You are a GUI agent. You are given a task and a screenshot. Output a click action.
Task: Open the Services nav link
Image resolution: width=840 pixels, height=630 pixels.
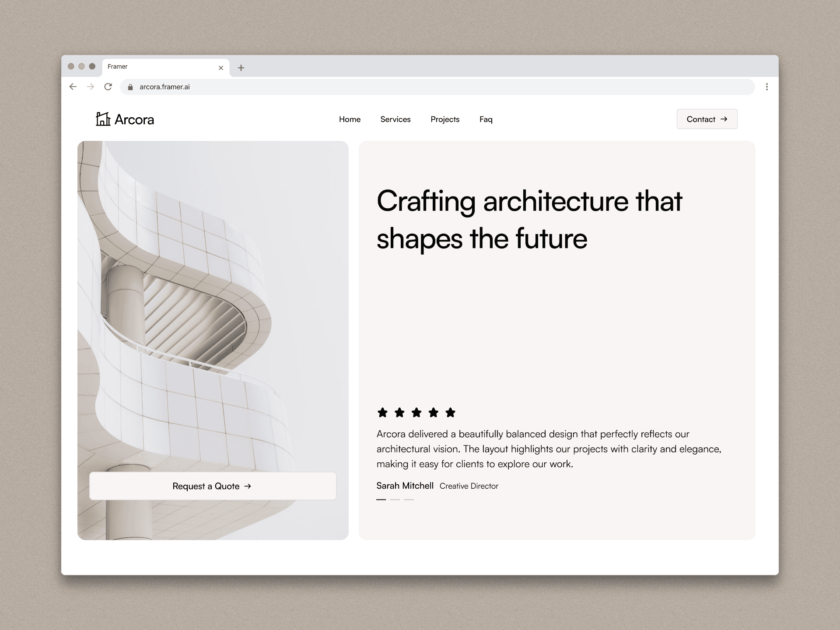[x=395, y=119]
